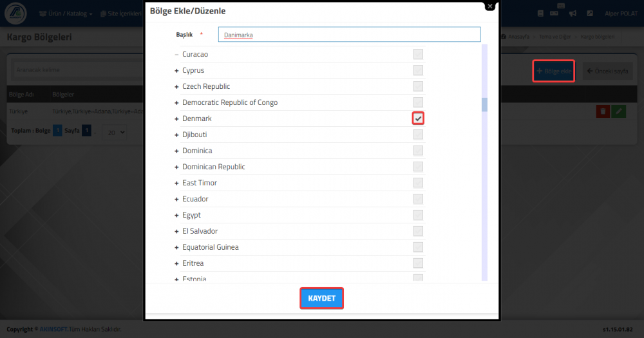Viewport: 644px width, 338px height.
Task: Open the Ürün / Katalog menu
Action: 66,14
